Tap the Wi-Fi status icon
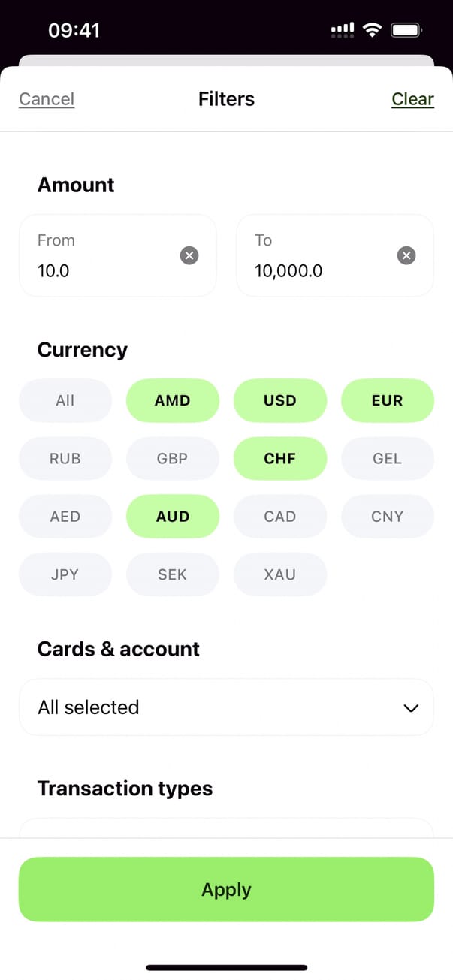Viewport: 453px width, 980px height. click(371, 30)
